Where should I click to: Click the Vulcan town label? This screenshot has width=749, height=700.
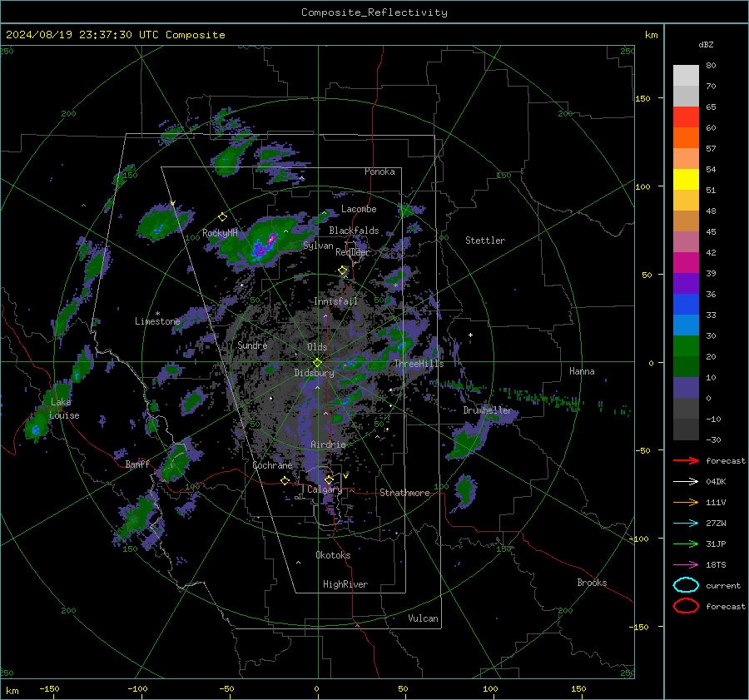tap(423, 618)
